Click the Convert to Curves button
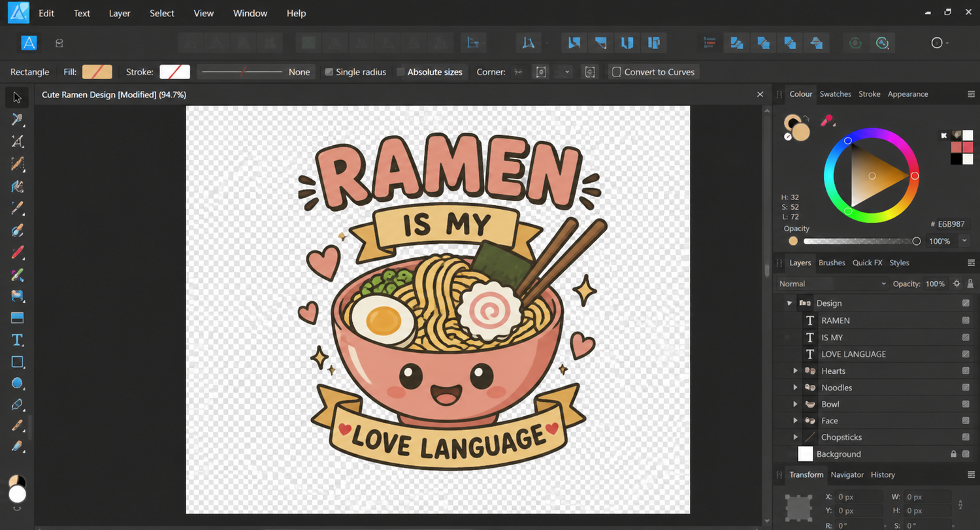Screen dimensions: 980x530 (653, 72)
